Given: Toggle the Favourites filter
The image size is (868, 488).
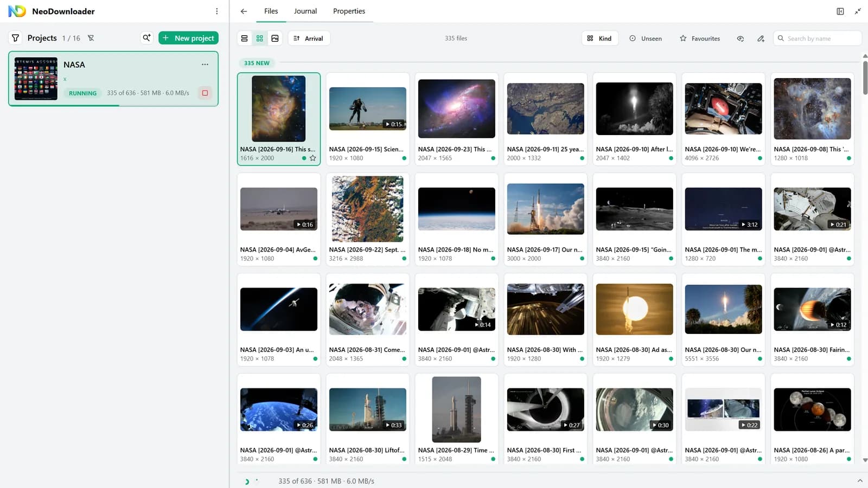Looking at the screenshot, I should (700, 38).
